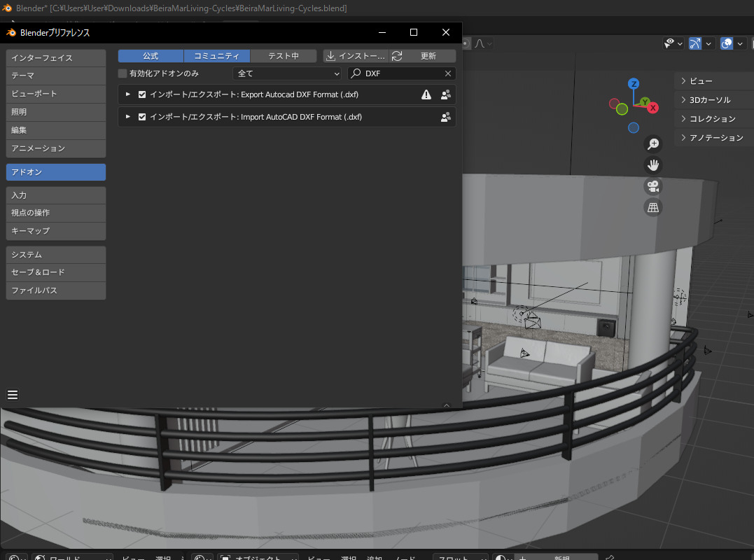This screenshot has height=560, width=754.
Task: Enable the 有効化アドオンのみ checkbox
Action: coord(123,73)
